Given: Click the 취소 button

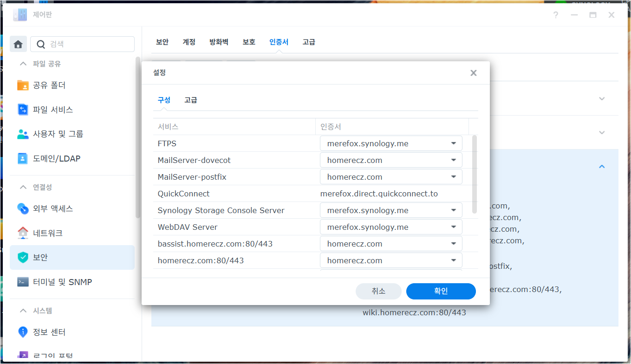Looking at the screenshot, I should (x=378, y=291).
